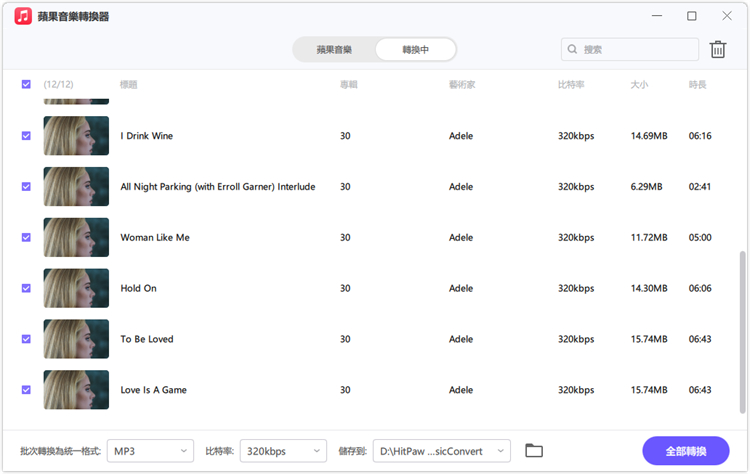Click the 時長 column header

697,85
